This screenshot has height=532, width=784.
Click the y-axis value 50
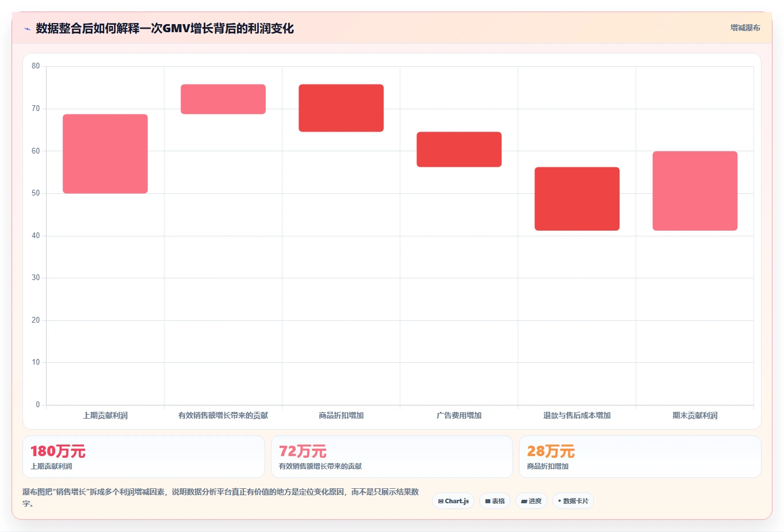36,193
